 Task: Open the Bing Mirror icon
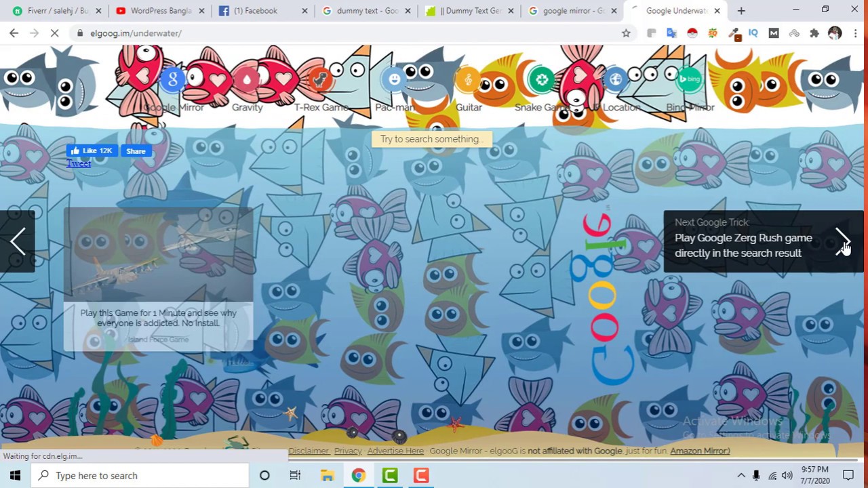click(x=690, y=80)
